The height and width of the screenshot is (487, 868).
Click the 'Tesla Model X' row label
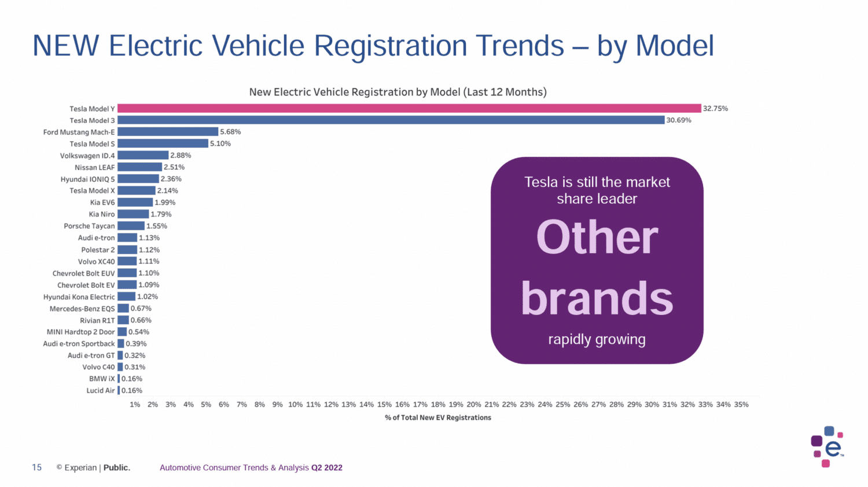click(92, 191)
